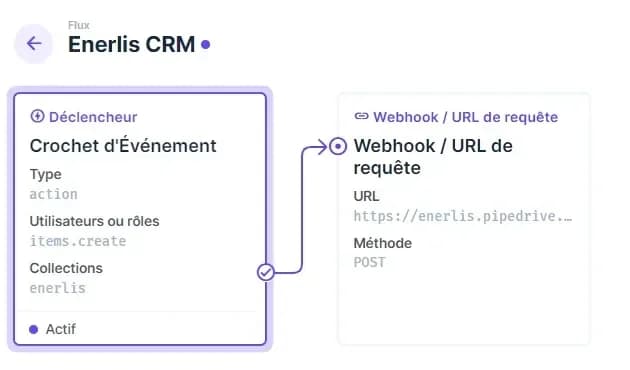Click the Méthode field label
This screenshot has width=630, height=370.
tap(382, 243)
